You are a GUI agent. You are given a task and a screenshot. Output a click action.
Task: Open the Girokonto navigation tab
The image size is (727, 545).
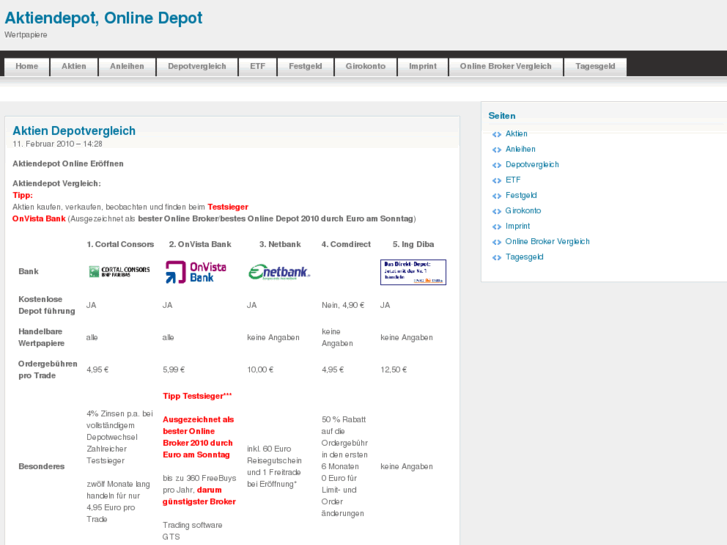[365, 66]
